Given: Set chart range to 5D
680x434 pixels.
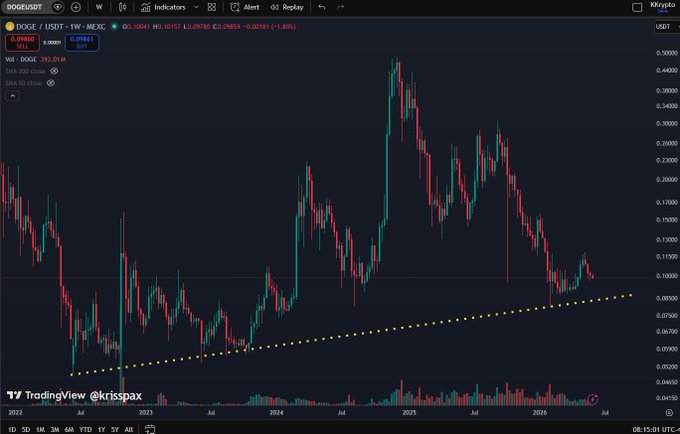Looking at the screenshot, I should (x=26, y=429).
